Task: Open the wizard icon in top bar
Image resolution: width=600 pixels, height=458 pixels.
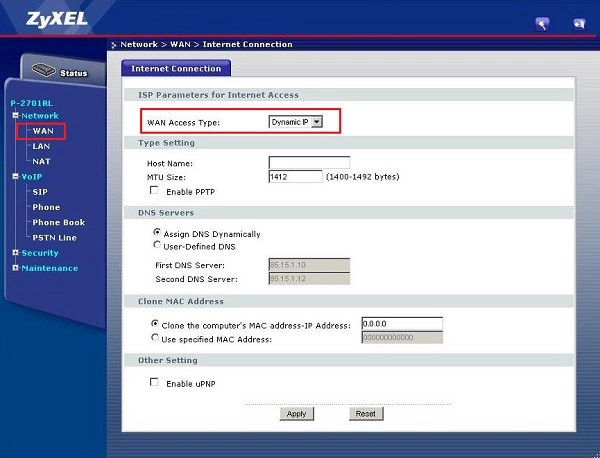Action: click(542, 24)
